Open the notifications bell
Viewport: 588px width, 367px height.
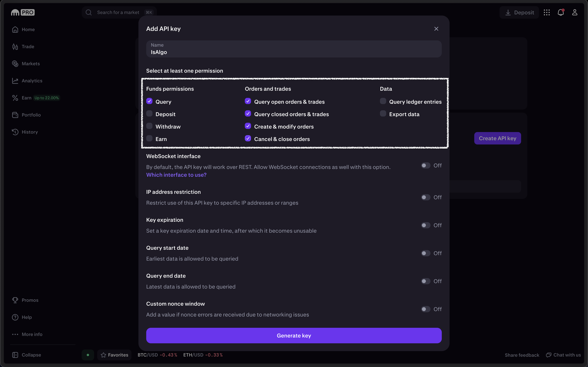point(561,12)
